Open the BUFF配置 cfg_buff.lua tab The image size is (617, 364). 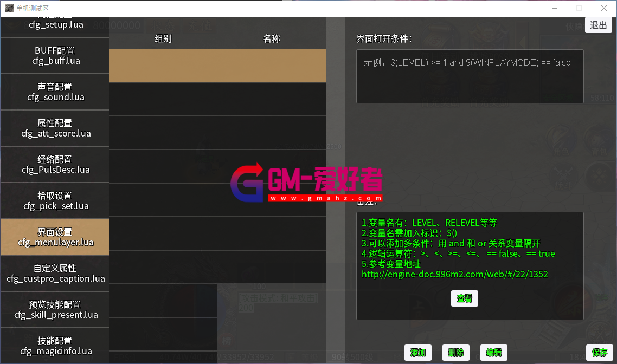(x=55, y=55)
